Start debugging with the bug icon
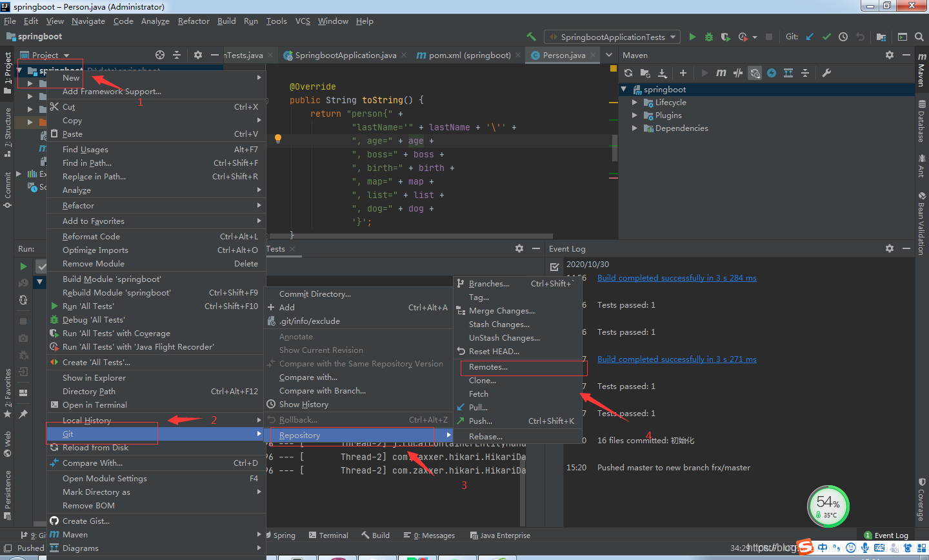 709,37
